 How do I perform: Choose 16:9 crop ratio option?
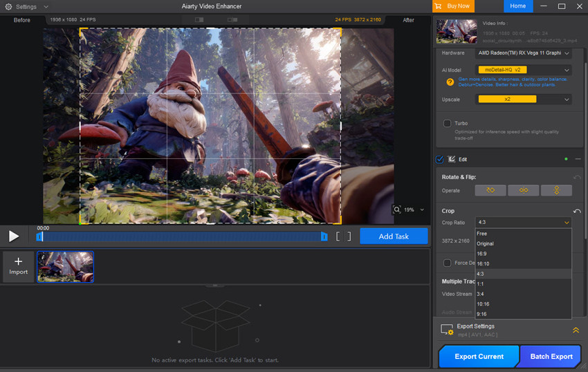point(524,254)
